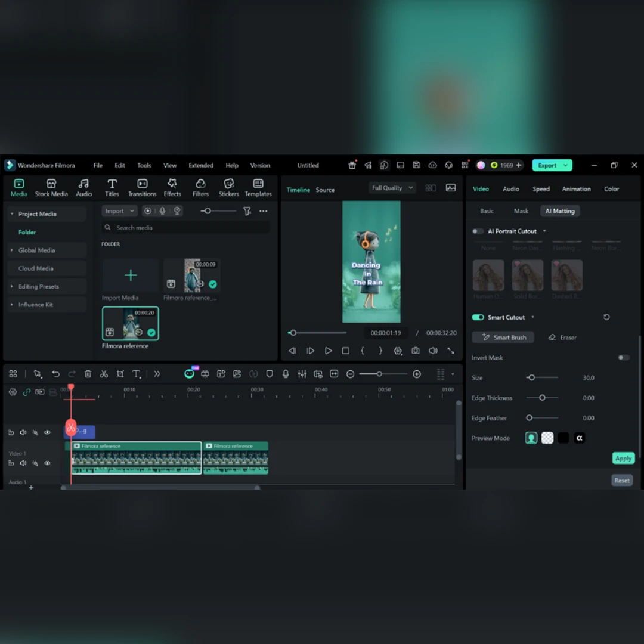This screenshot has width=644, height=644.
Task: Disable the Smart Cutout toggle
Action: pos(478,317)
